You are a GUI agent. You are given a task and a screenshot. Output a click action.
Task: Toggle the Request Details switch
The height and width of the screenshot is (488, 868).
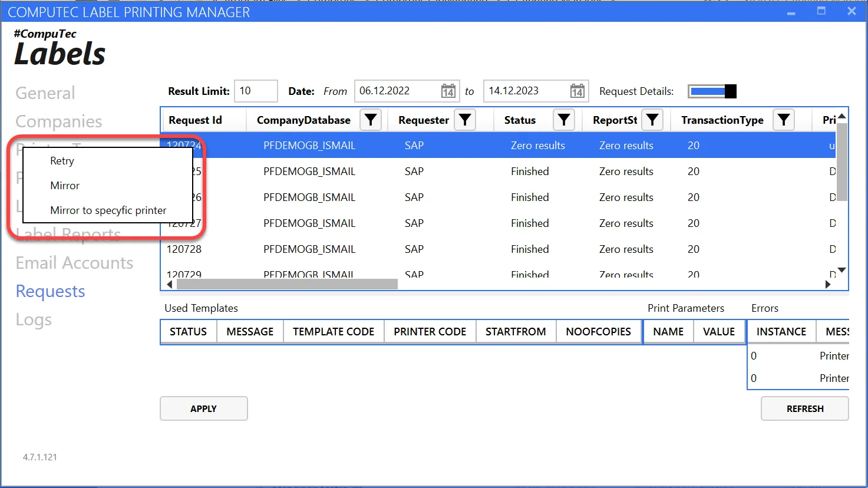[713, 91]
